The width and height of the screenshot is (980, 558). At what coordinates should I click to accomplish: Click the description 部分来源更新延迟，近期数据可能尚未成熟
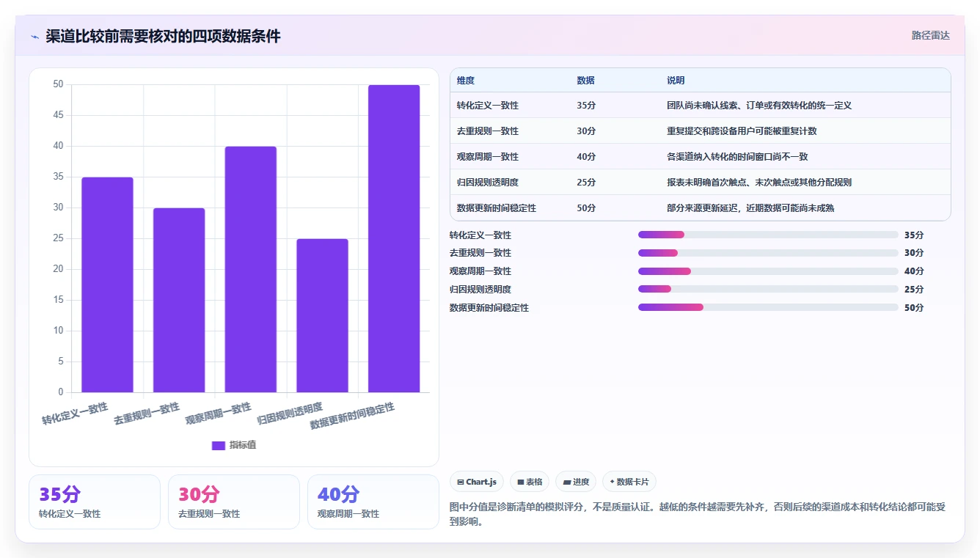coord(750,208)
